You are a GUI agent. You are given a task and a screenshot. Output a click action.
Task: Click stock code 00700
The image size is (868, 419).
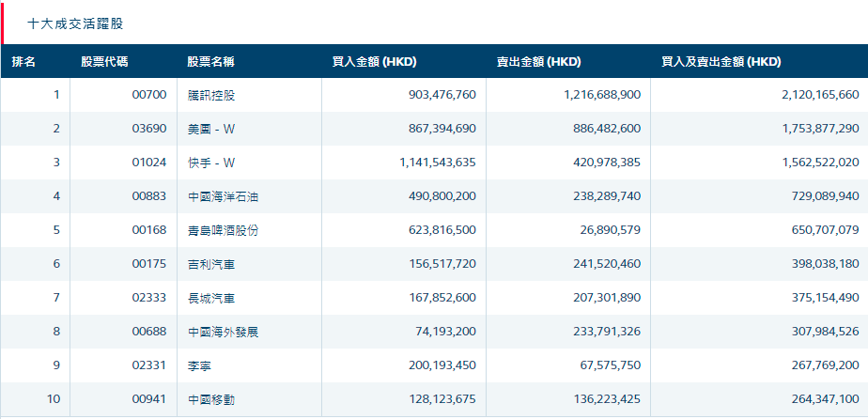coord(149,95)
